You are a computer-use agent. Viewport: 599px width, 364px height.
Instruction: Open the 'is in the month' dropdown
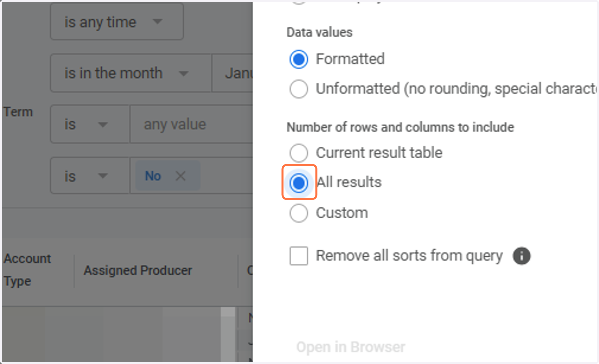[x=131, y=73]
